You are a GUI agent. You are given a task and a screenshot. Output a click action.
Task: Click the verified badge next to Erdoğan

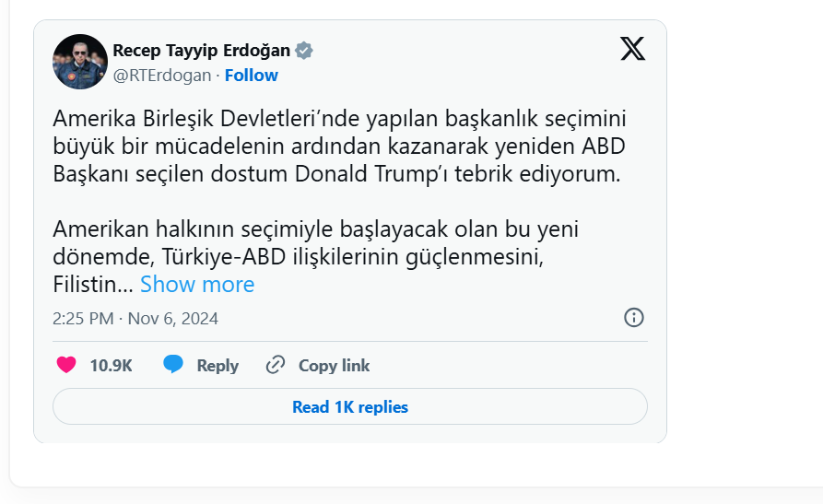click(304, 50)
